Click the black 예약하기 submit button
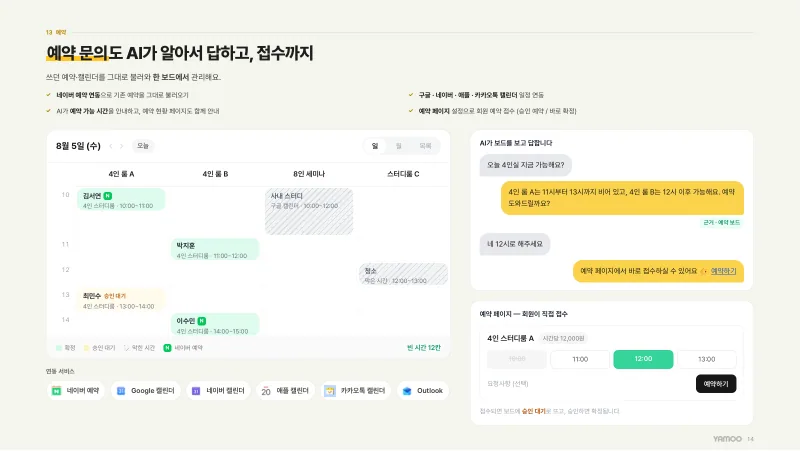This screenshot has width=800, height=451. click(x=716, y=384)
